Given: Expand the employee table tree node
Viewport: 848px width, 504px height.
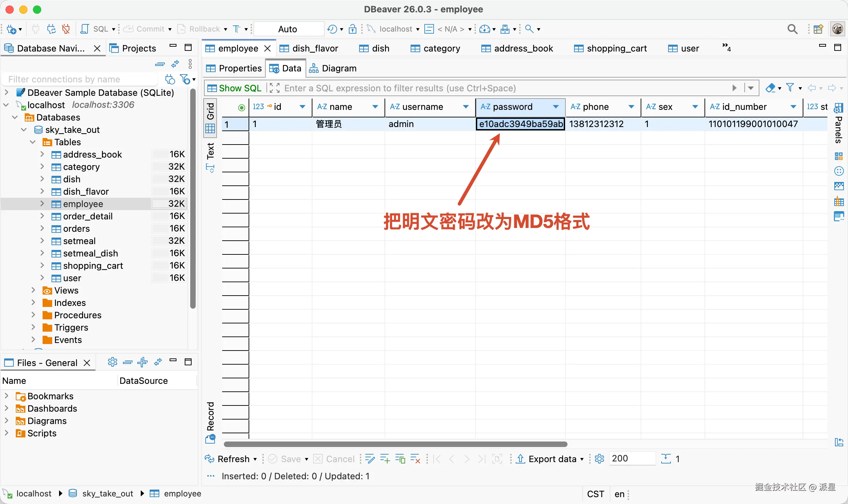Looking at the screenshot, I should (42, 204).
